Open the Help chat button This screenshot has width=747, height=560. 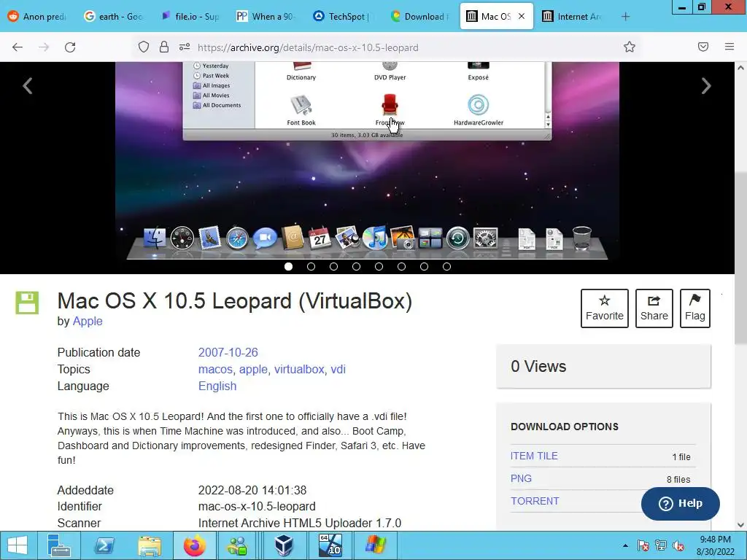(681, 503)
